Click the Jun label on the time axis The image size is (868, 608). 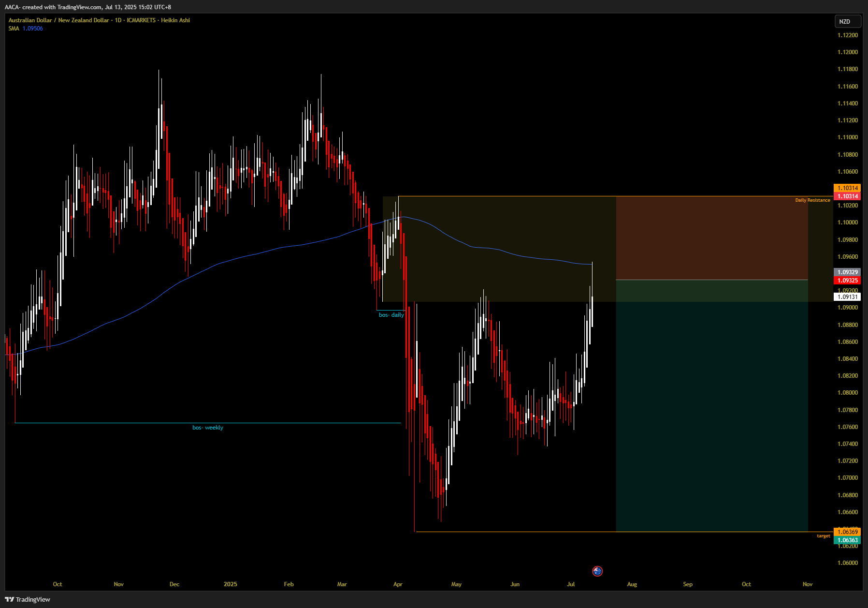515,584
